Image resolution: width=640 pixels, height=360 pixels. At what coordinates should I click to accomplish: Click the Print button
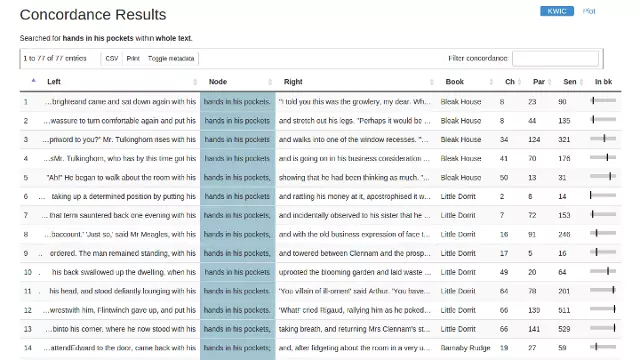pos(133,58)
